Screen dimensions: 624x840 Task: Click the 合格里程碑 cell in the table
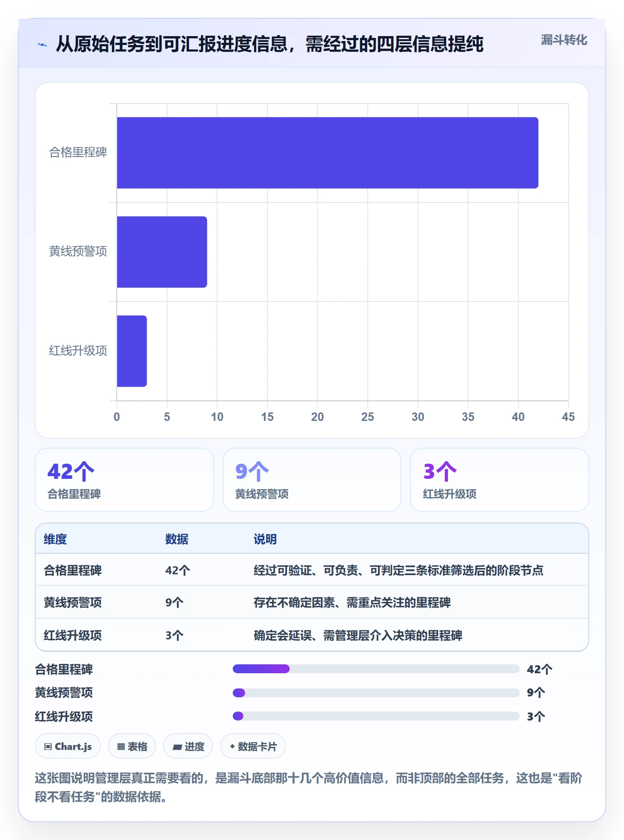click(73, 570)
